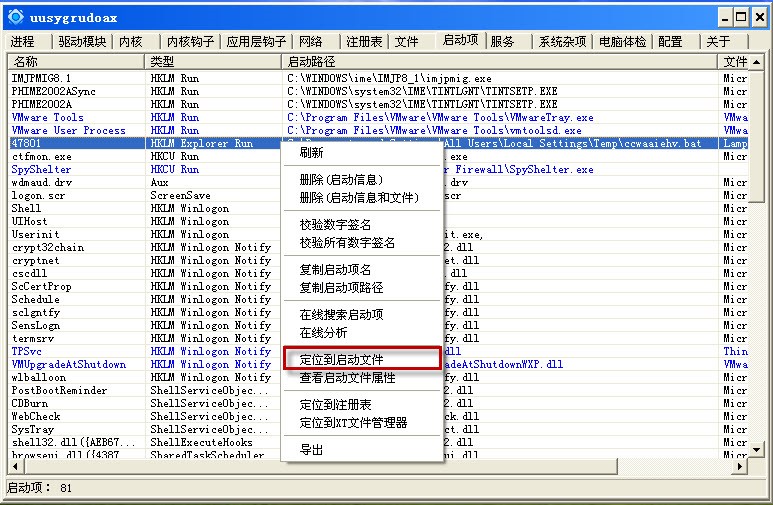The height and width of the screenshot is (505, 773).
Task: Select the ctfmon.exe startup row
Action: click(x=379, y=156)
